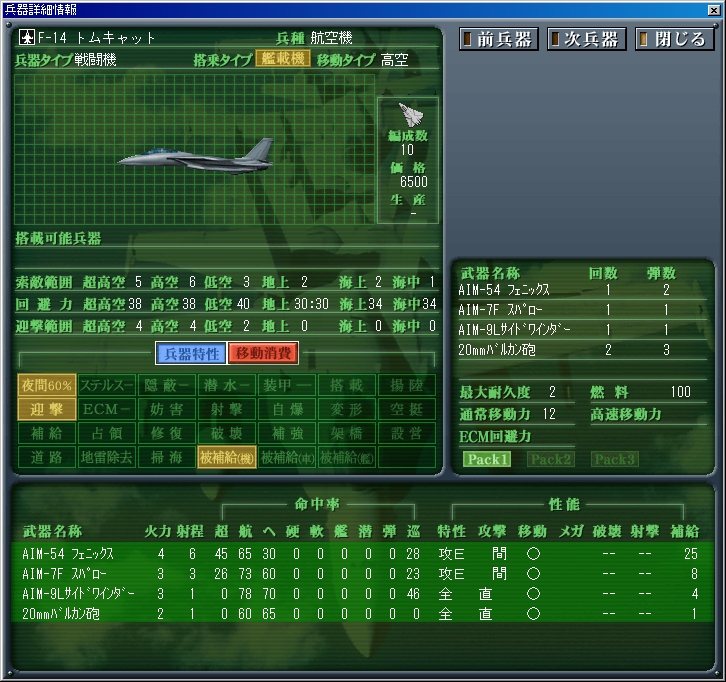The height and width of the screenshot is (682, 726).
Task: Go to previous weapon with 前兵器
Action: click(499, 39)
